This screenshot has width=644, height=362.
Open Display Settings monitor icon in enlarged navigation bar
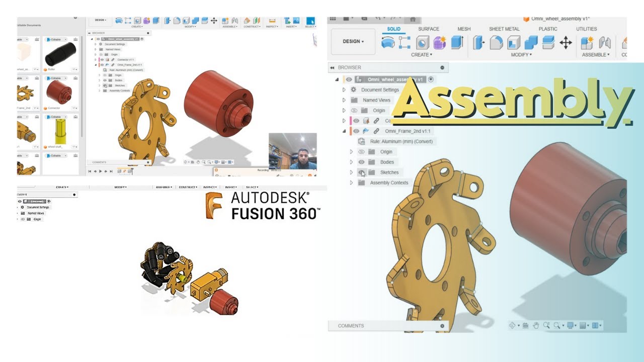point(571,325)
